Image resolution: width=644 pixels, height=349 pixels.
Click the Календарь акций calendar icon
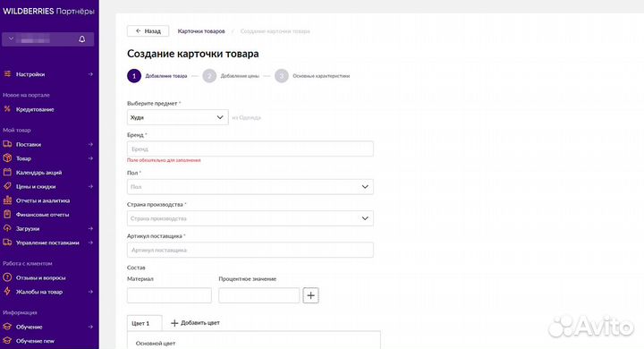(x=7, y=172)
